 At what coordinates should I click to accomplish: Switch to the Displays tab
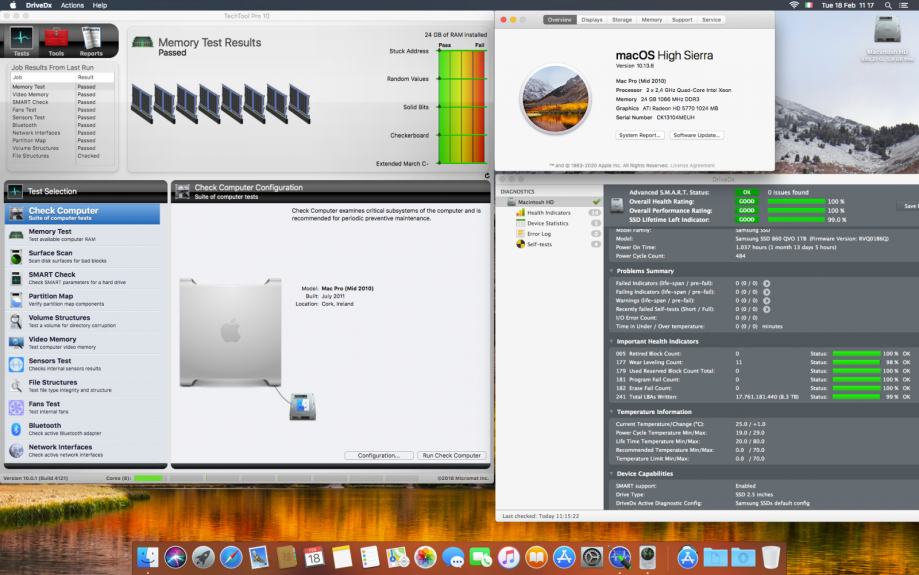592,19
